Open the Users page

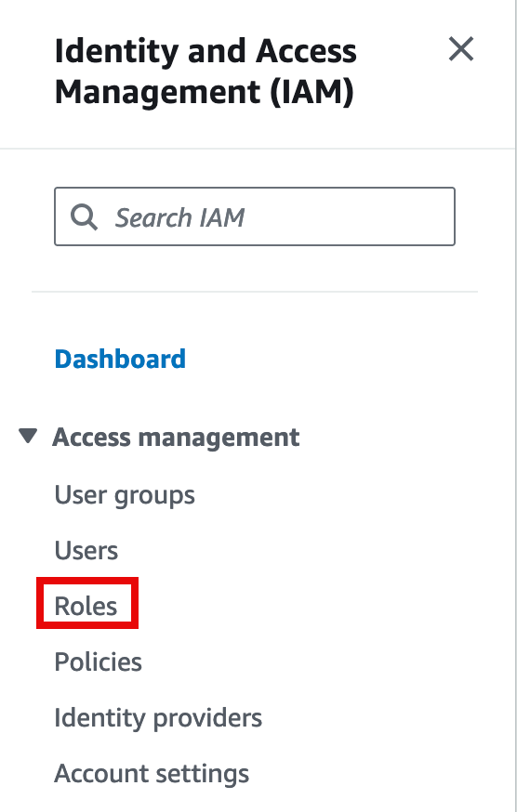click(86, 550)
